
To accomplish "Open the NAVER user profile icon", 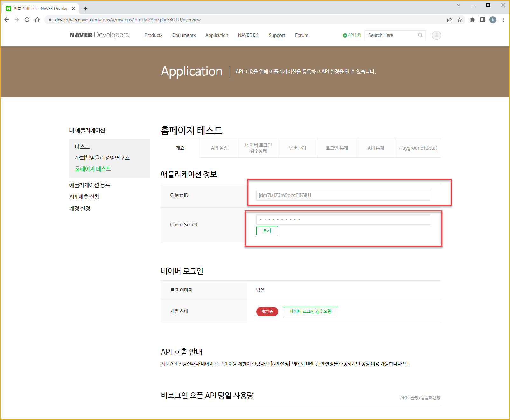I will tap(437, 35).
